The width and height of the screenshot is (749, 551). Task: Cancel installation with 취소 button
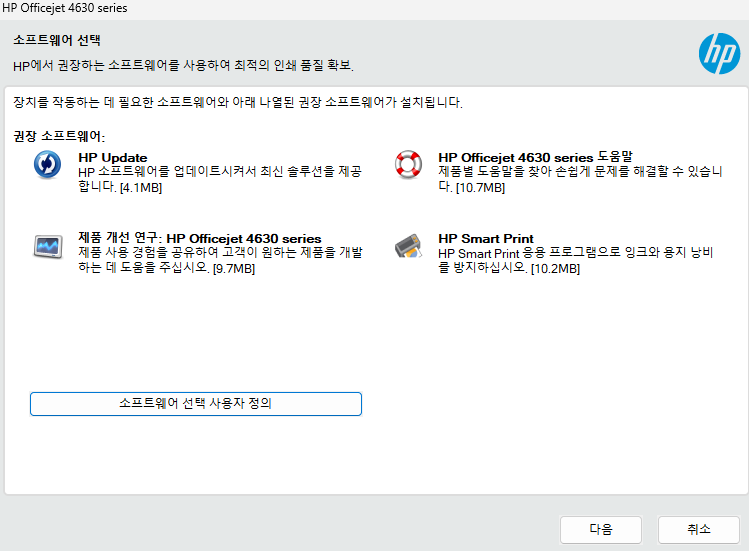click(699, 529)
